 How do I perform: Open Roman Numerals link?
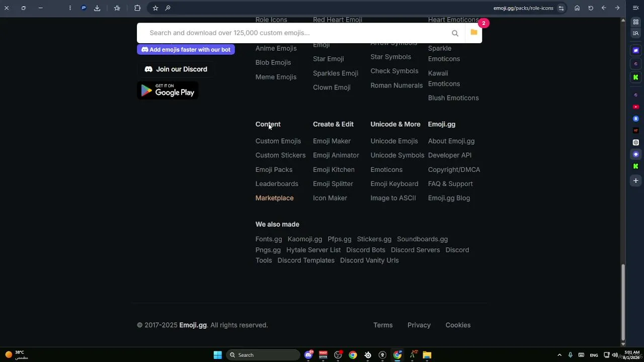click(396, 85)
